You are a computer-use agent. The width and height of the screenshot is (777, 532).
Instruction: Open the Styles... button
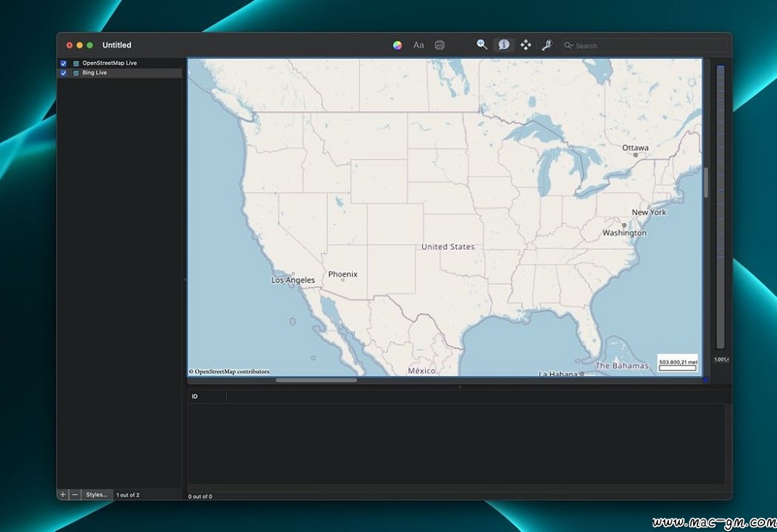[96, 495]
